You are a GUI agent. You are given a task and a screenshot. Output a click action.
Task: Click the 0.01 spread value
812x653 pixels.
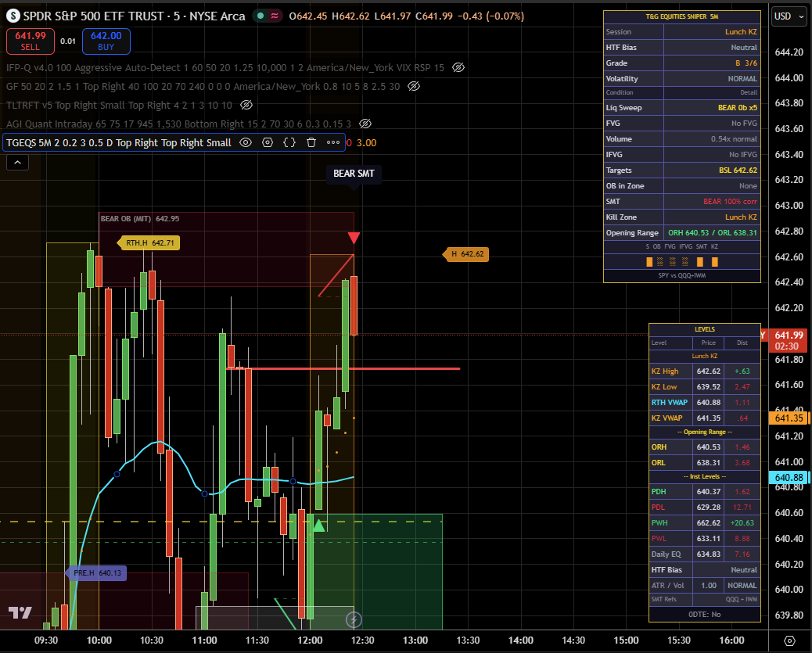68,41
